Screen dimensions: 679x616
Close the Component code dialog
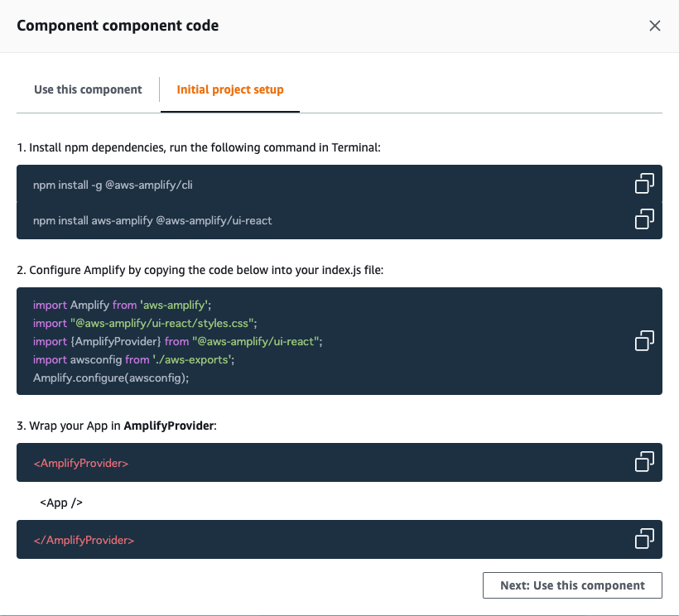click(x=655, y=26)
